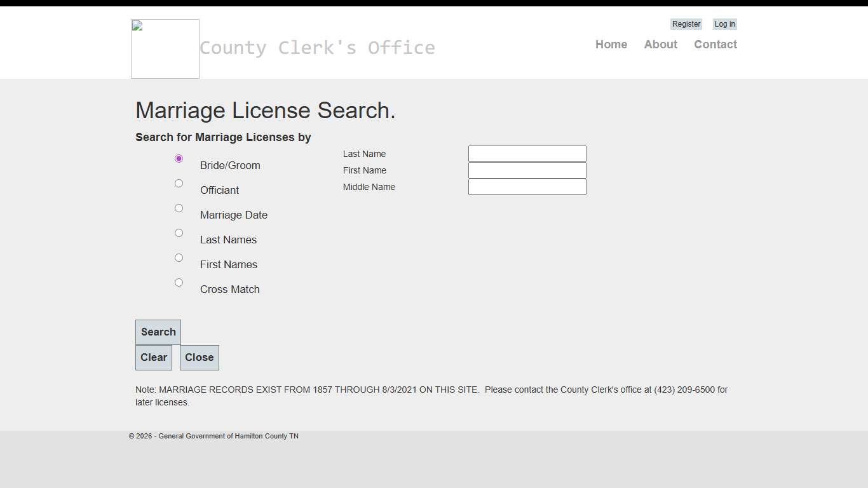This screenshot has width=868, height=488.
Task: Select the Cross Match search option
Action: click(x=179, y=282)
